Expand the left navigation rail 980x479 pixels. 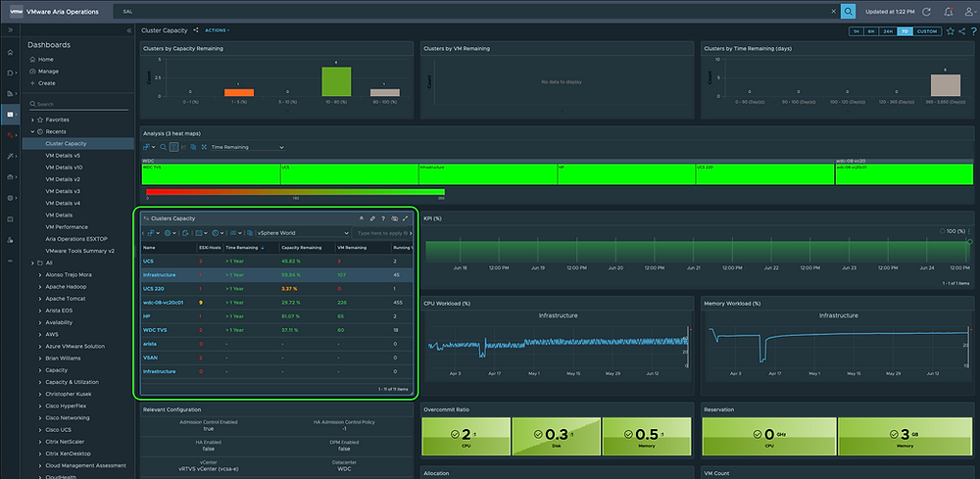(x=11, y=30)
